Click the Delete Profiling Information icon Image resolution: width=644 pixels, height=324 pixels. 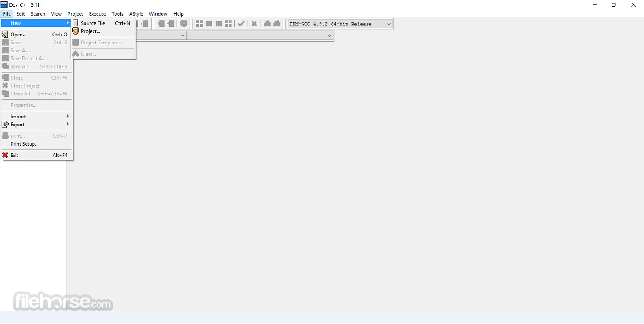point(277,24)
